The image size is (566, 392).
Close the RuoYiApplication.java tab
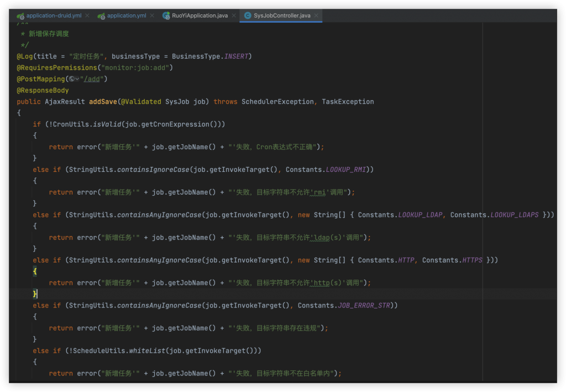pyautogui.click(x=234, y=15)
